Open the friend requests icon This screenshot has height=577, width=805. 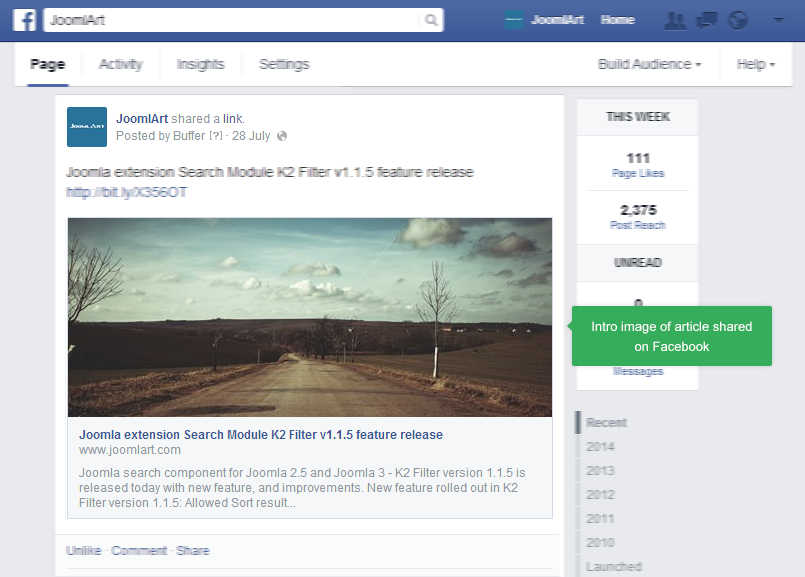[x=675, y=21]
